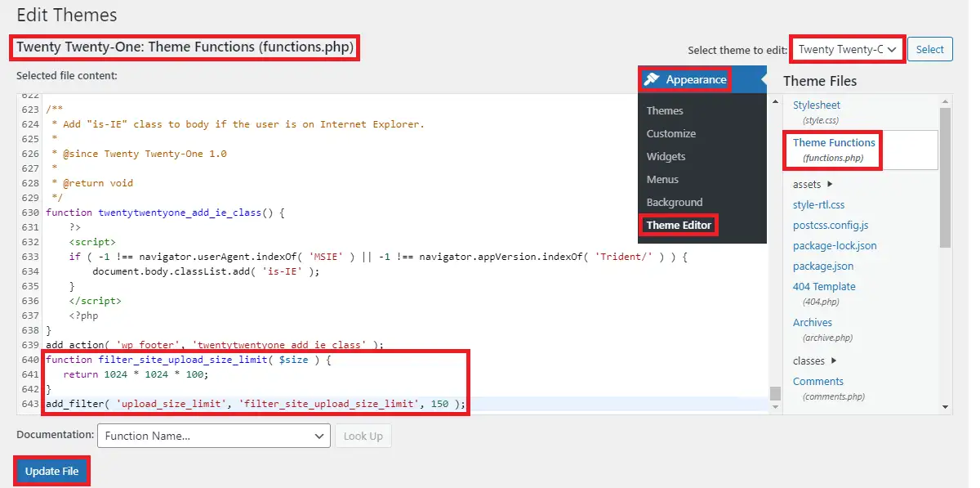Click code line 643 add_filter

point(256,404)
